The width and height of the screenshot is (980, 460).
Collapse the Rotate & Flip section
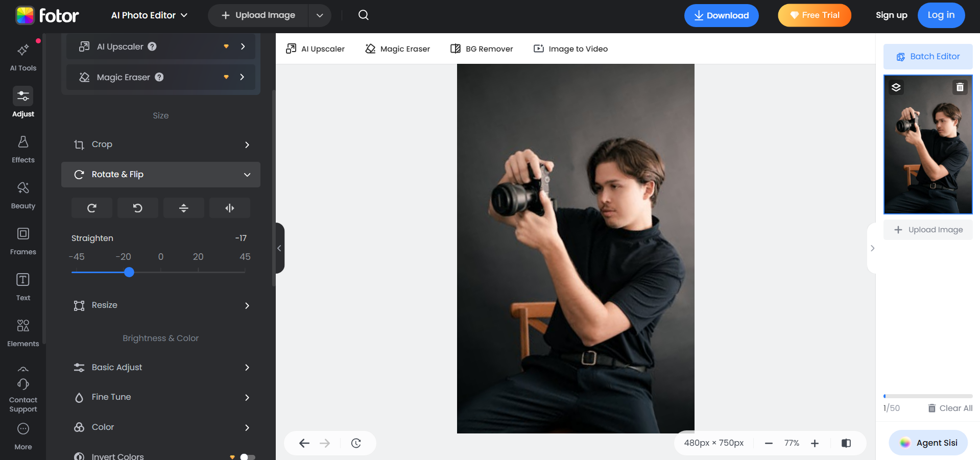point(247,175)
